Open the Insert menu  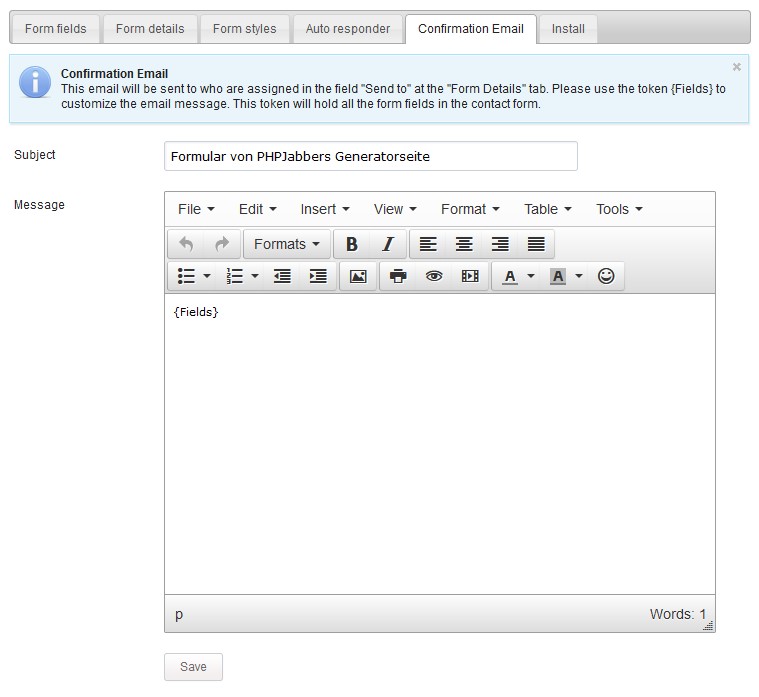325,209
